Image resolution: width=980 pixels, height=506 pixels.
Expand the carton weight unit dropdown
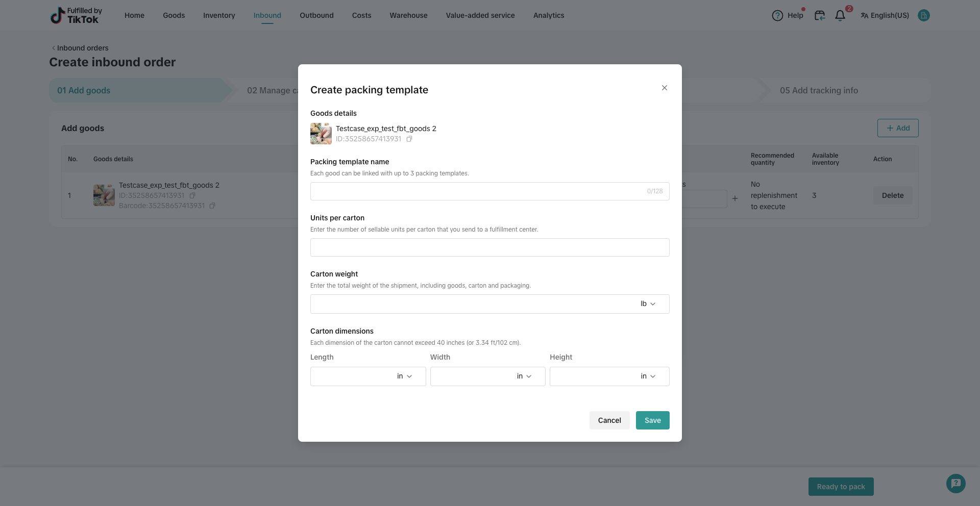point(648,304)
